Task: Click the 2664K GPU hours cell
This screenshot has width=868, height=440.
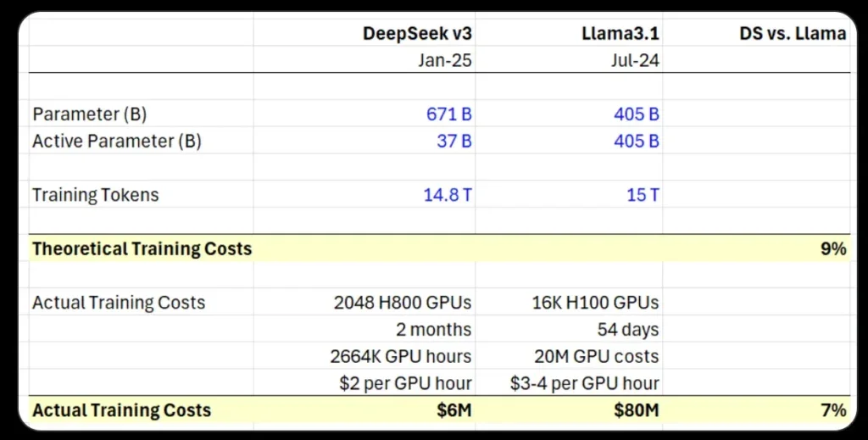Action: pos(401,356)
